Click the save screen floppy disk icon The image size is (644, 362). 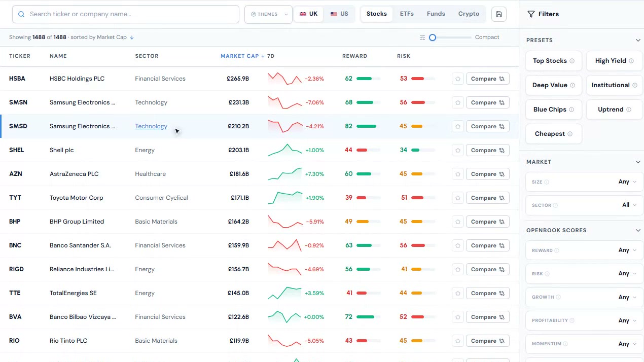coord(499,14)
